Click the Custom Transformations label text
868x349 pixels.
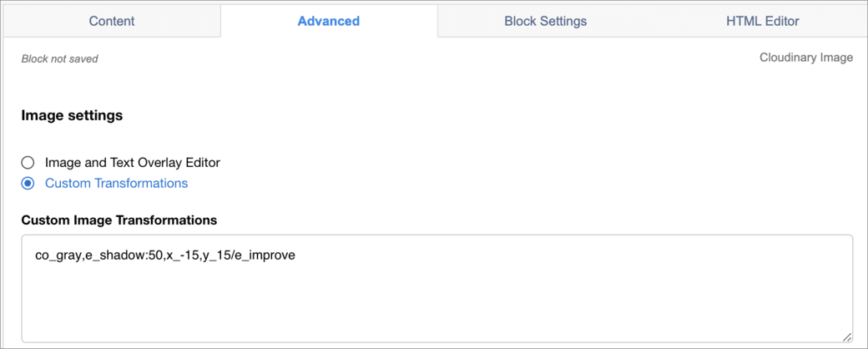(x=116, y=183)
